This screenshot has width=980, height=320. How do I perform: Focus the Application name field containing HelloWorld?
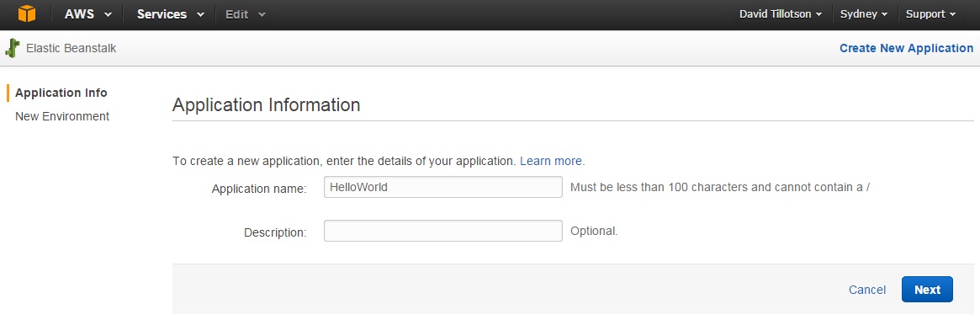[443, 187]
